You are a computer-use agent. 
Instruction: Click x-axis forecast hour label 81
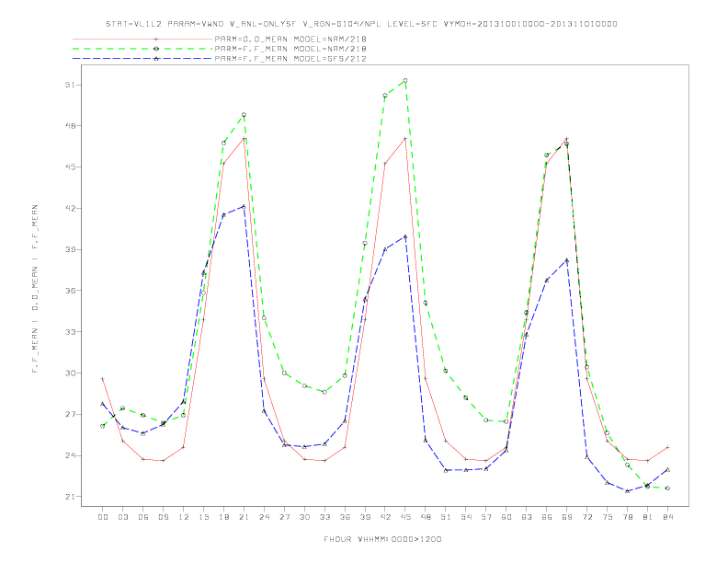click(648, 517)
